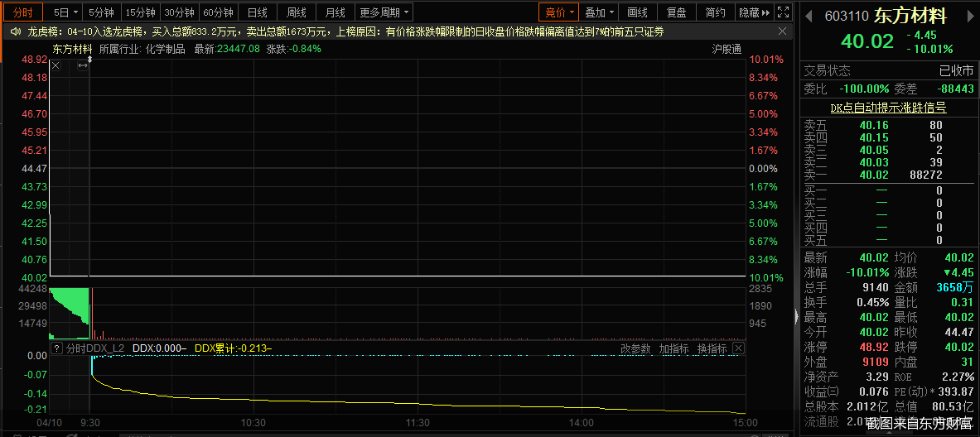Click 改参数 to edit indicator parameters
The height and width of the screenshot is (437, 980).
coord(636,348)
